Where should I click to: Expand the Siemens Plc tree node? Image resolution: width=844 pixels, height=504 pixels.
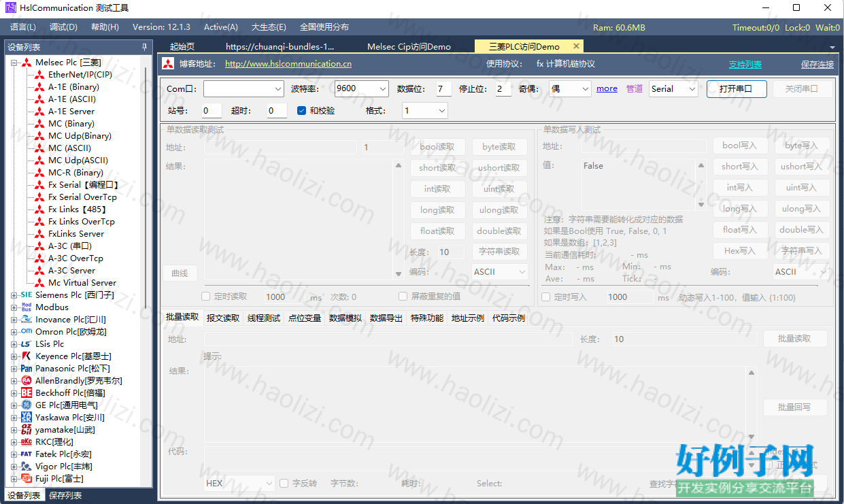click(x=14, y=295)
